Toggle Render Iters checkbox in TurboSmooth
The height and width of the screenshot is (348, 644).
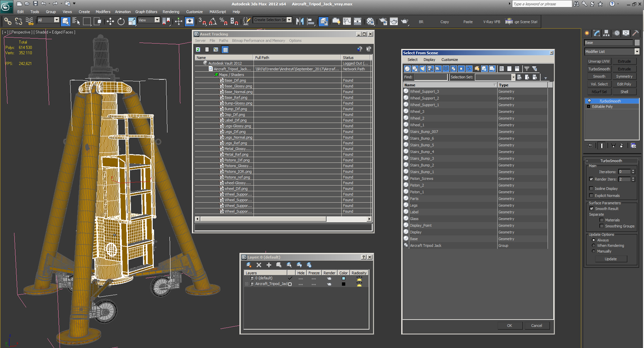click(x=591, y=179)
